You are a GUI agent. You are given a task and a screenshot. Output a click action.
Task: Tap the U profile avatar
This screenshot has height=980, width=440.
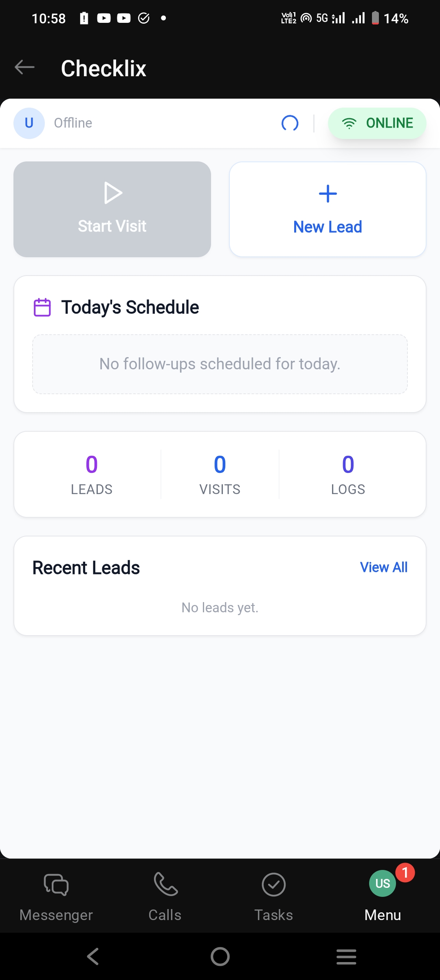pyautogui.click(x=29, y=123)
